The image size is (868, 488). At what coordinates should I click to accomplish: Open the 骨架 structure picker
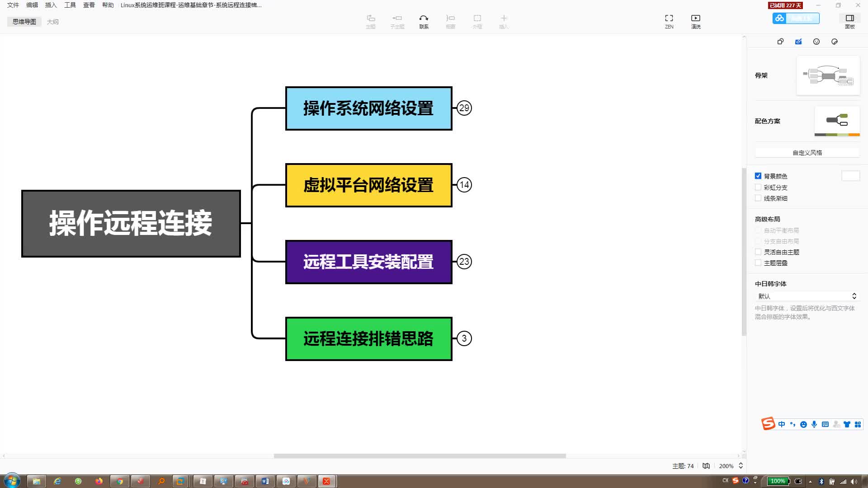[x=828, y=75]
